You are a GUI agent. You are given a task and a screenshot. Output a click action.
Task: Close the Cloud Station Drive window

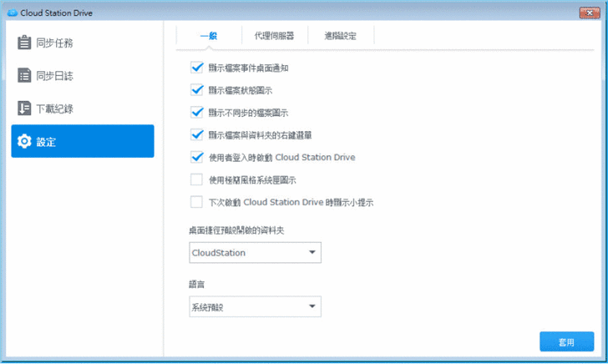click(590, 13)
